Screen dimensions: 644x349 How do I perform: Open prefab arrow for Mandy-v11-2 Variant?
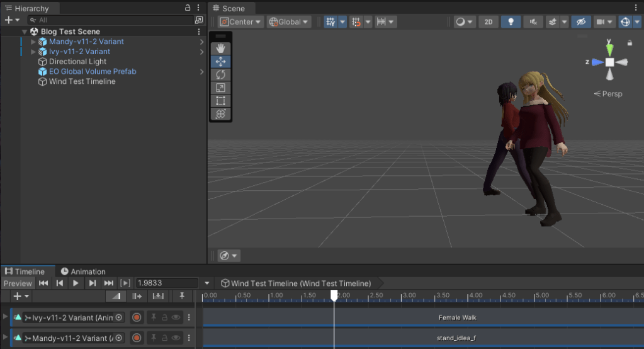pos(201,42)
